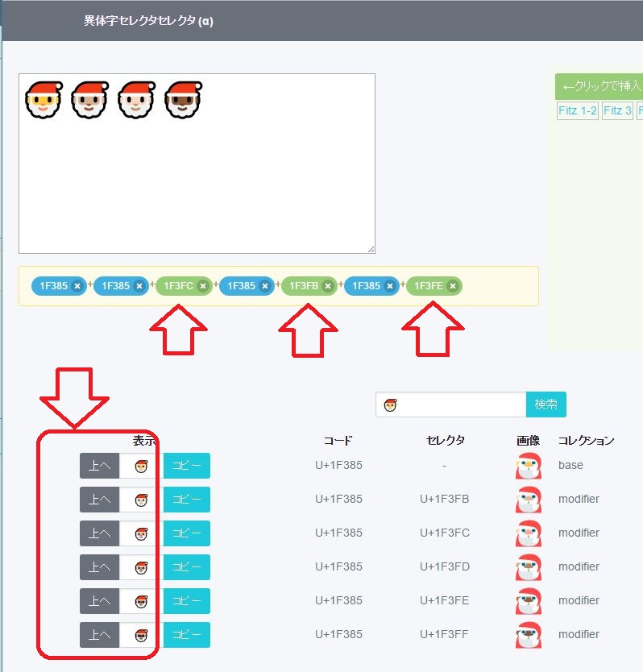Click 上へ for the U+1F3FF selector row
The image size is (643, 672).
pyautogui.click(x=99, y=635)
